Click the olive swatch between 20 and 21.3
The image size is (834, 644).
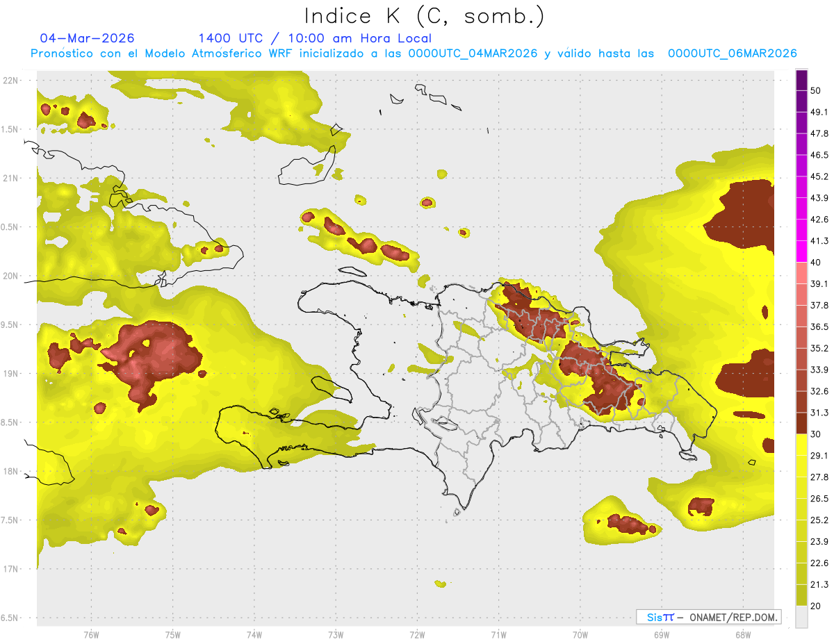click(x=801, y=595)
